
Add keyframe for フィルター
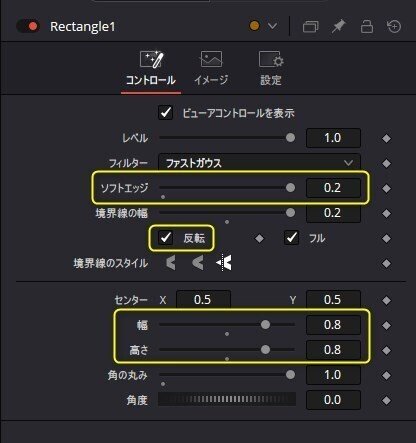(x=386, y=163)
